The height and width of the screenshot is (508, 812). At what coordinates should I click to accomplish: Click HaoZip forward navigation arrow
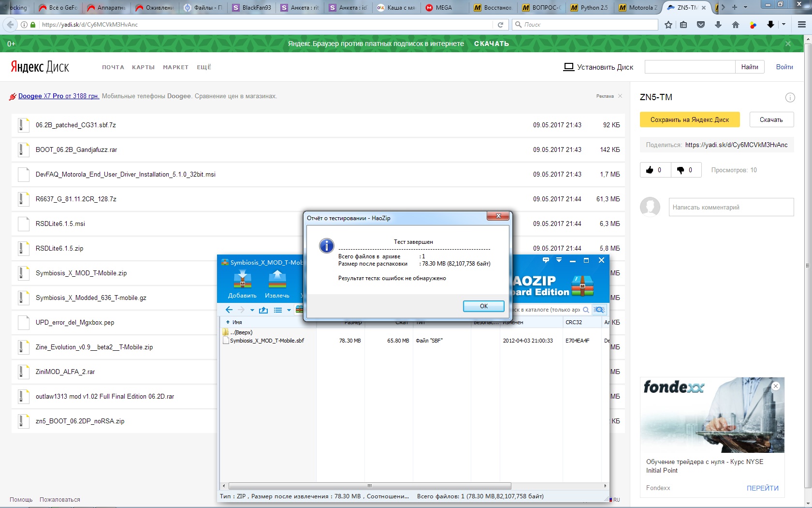tap(241, 310)
